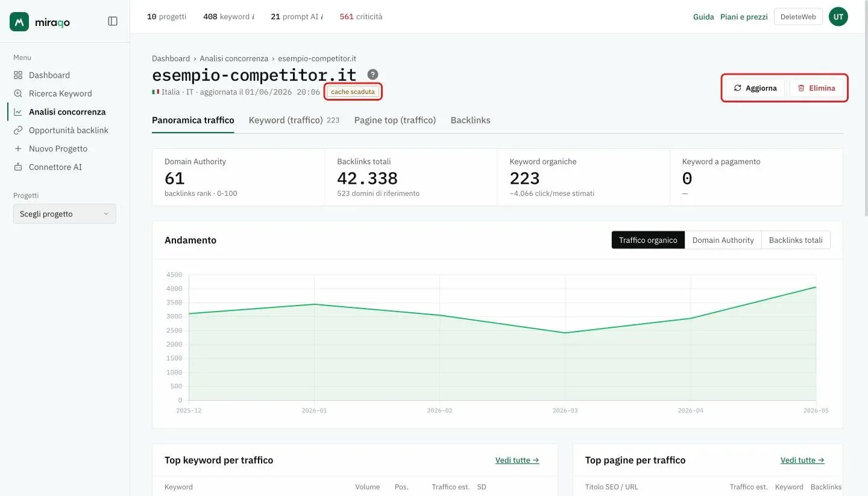The height and width of the screenshot is (496, 868).
Task: Open the UT user avatar menu
Action: pos(838,17)
